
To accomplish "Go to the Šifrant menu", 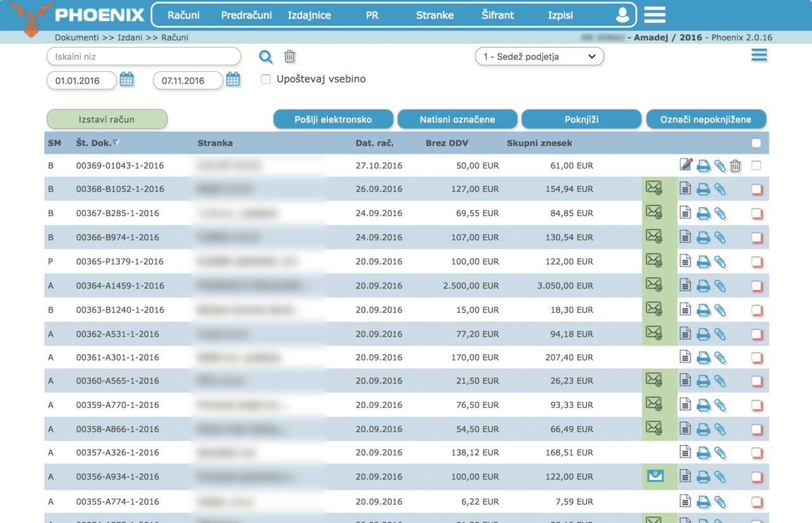I will coord(497,15).
